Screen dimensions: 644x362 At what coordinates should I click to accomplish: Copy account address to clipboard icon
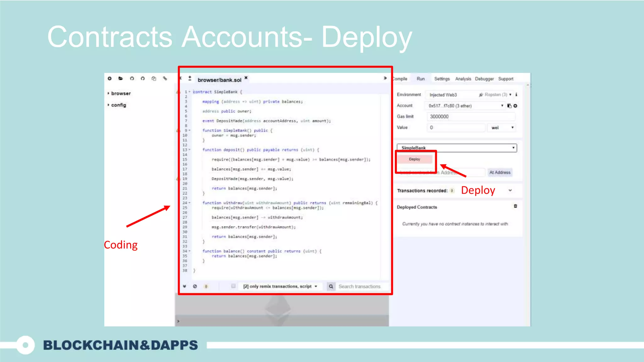pos(509,106)
